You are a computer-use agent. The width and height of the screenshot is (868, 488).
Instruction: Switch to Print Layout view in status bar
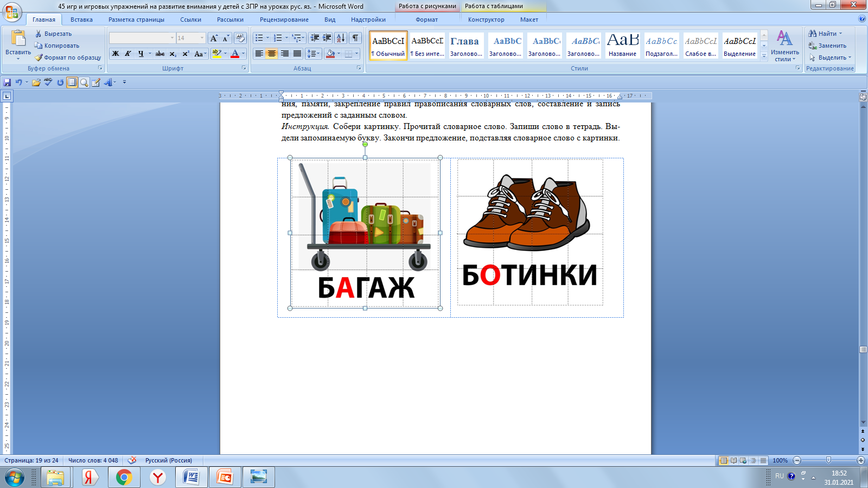[723, 460]
